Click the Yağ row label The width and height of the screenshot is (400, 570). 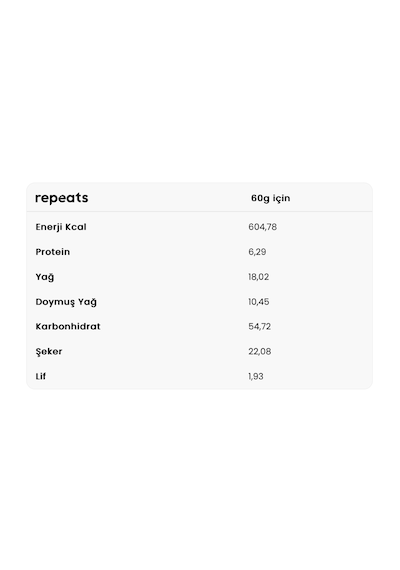click(45, 277)
